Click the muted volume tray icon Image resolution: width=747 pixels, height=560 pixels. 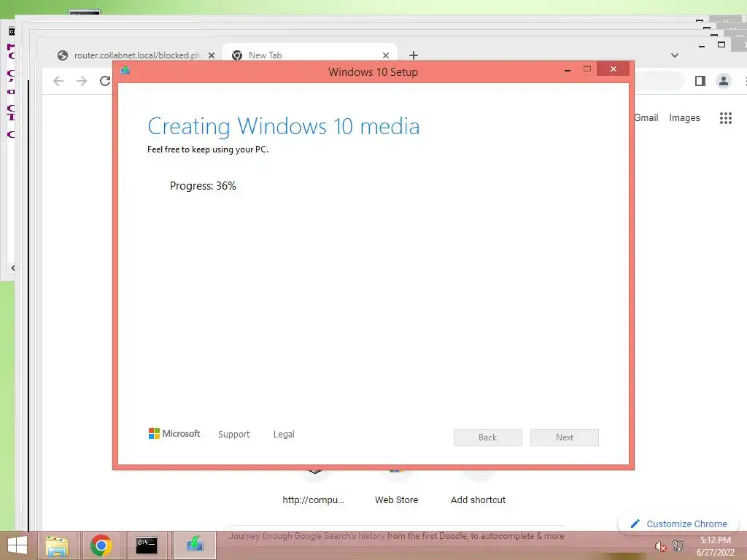(660, 546)
